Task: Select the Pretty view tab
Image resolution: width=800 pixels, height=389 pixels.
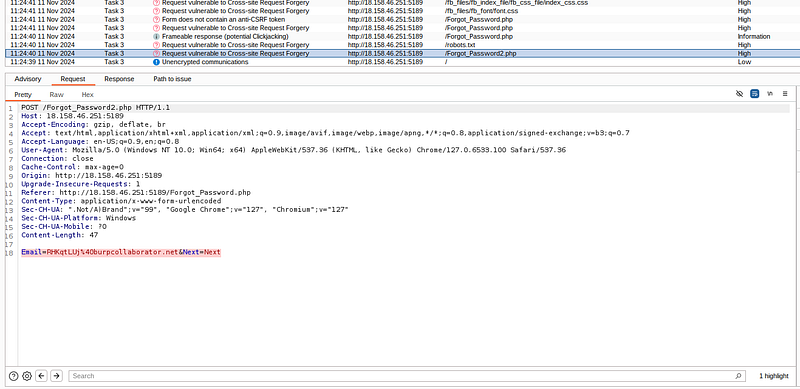Action: point(23,94)
